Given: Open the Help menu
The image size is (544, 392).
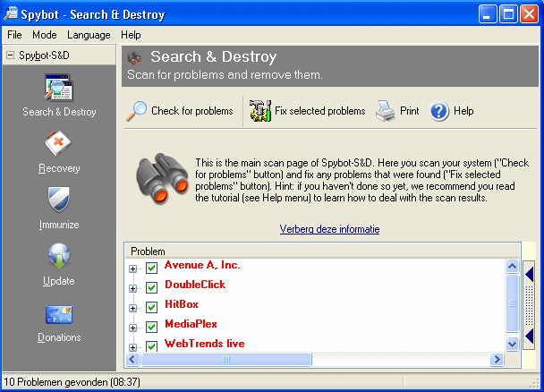Looking at the screenshot, I should 131,35.
